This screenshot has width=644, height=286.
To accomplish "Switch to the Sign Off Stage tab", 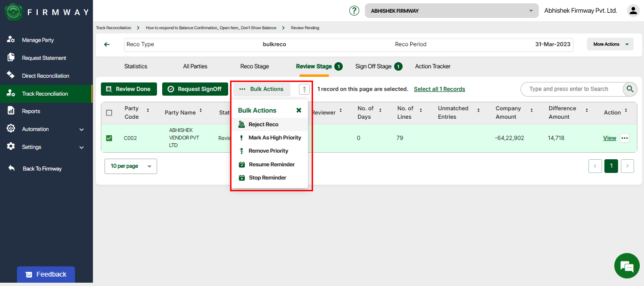I will coord(373,66).
